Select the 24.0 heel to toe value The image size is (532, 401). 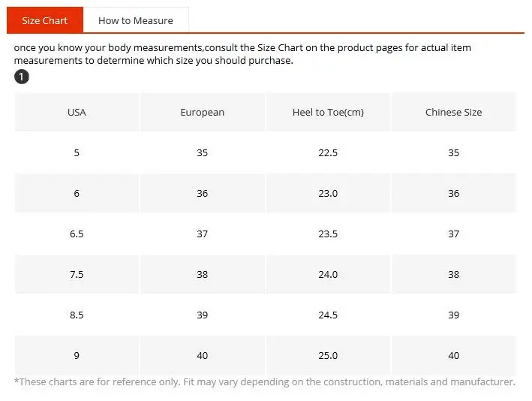pyautogui.click(x=328, y=275)
